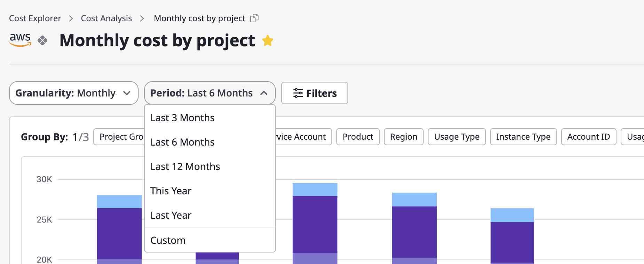Click the AWS logo icon

(x=20, y=40)
